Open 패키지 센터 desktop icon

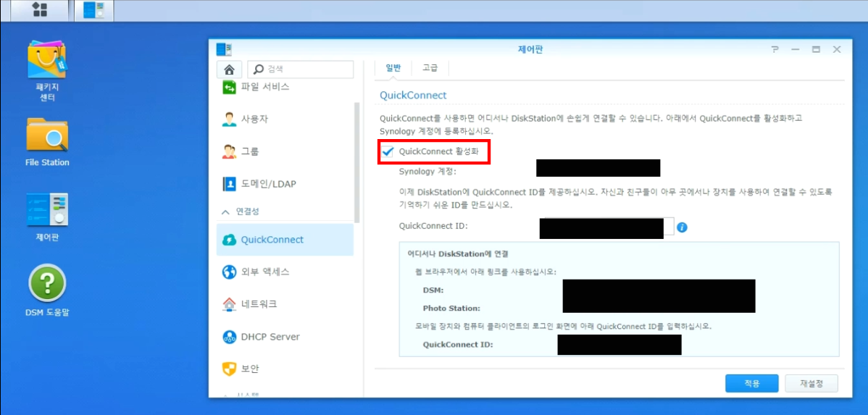point(47,71)
